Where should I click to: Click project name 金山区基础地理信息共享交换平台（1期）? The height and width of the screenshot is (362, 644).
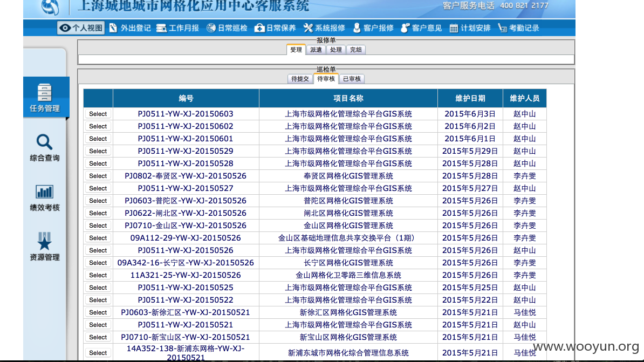pyautogui.click(x=348, y=238)
